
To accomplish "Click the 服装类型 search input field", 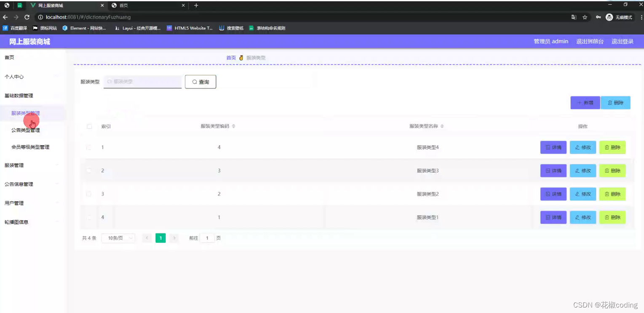I will click(142, 82).
